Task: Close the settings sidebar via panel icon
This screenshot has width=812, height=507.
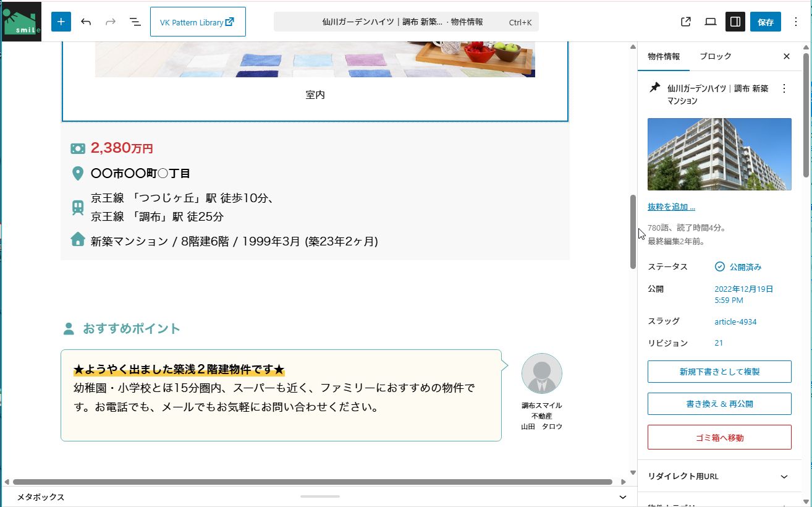Action: (x=735, y=21)
